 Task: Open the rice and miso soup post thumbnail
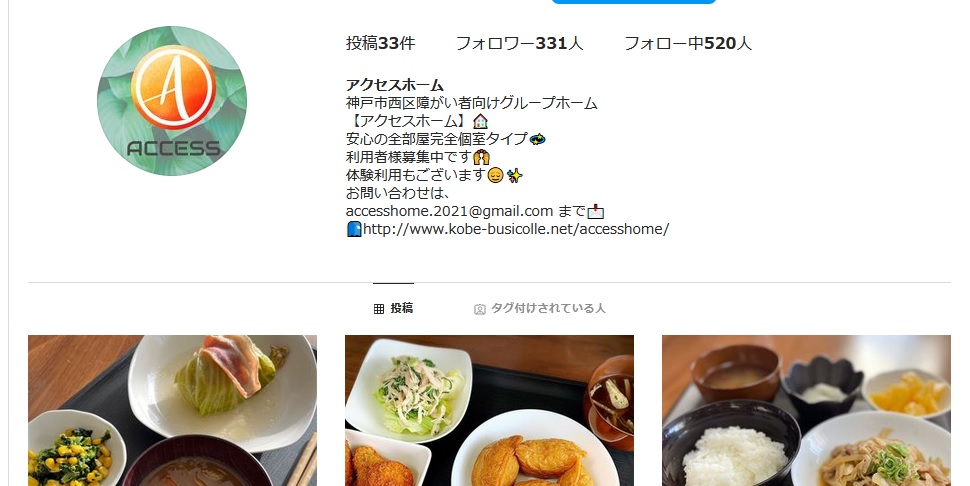806,411
